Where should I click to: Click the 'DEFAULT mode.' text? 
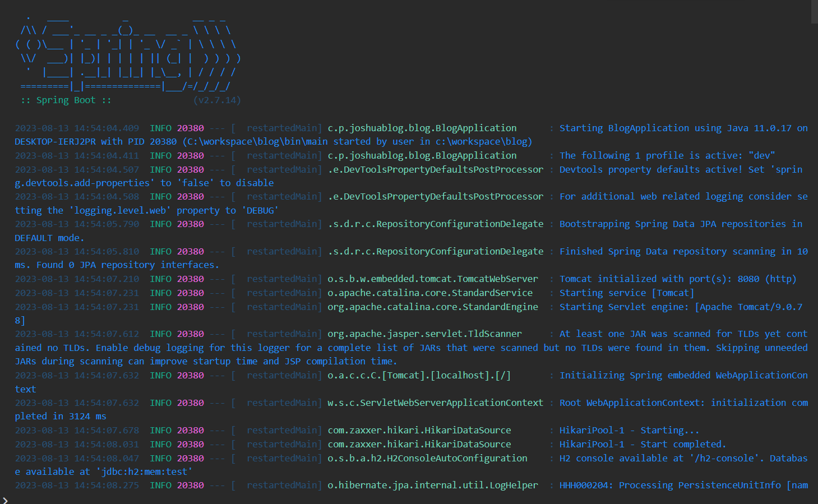[49, 238]
